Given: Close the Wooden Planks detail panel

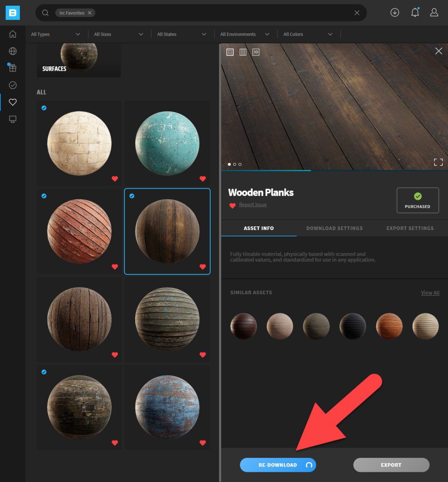Looking at the screenshot, I should pyautogui.click(x=439, y=51).
